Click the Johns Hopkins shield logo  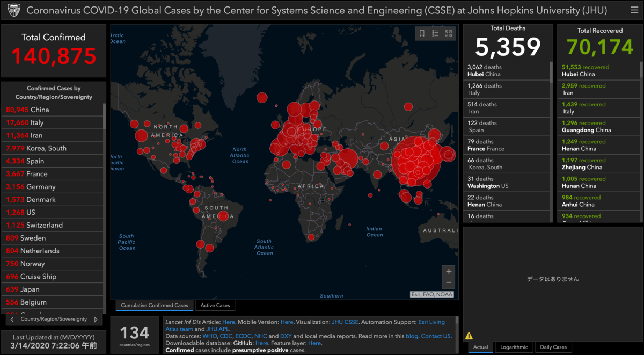click(13, 10)
